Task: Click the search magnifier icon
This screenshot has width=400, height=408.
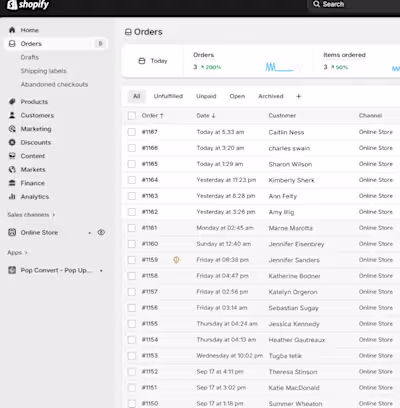Action: (316, 4)
